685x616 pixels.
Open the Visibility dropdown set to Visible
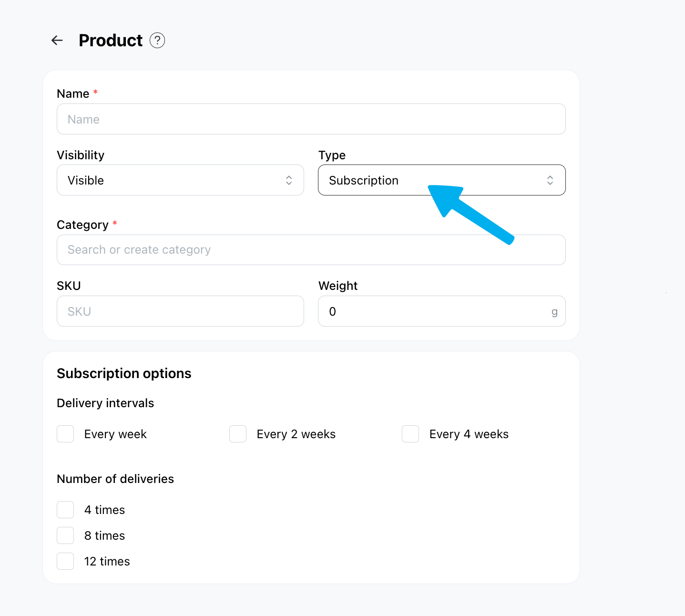click(x=180, y=180)
